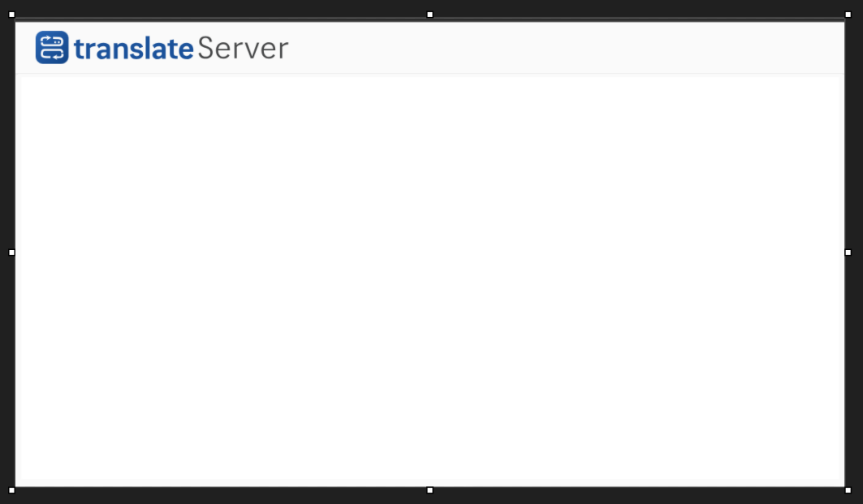
Task: Select the bottom-right corner selection handle
Action: click(848, 490)
